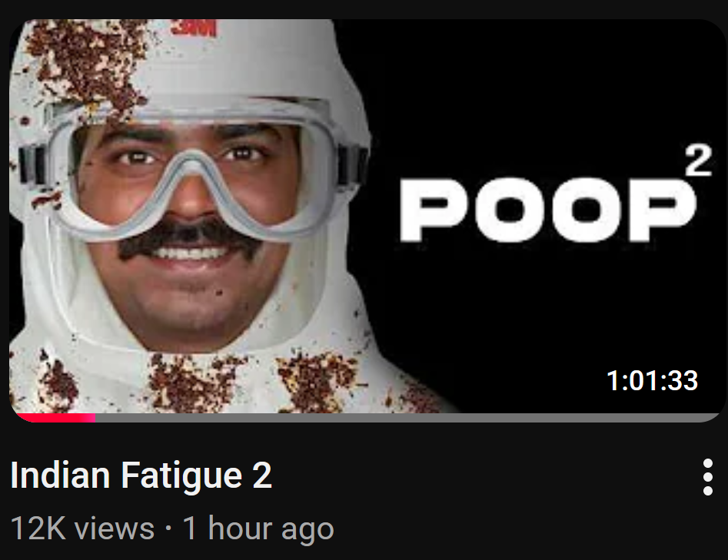Click the man's smiling teeth in thumbnail
This screenshot has width=728, height=560.
(x=191, y=253)
